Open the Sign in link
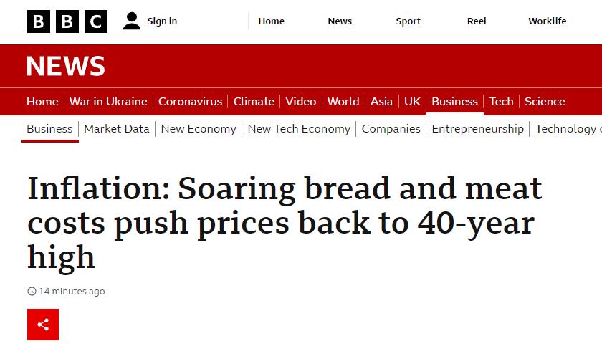Image resolution: width=602 pixels, height=364 pixels. click(162, 21)
